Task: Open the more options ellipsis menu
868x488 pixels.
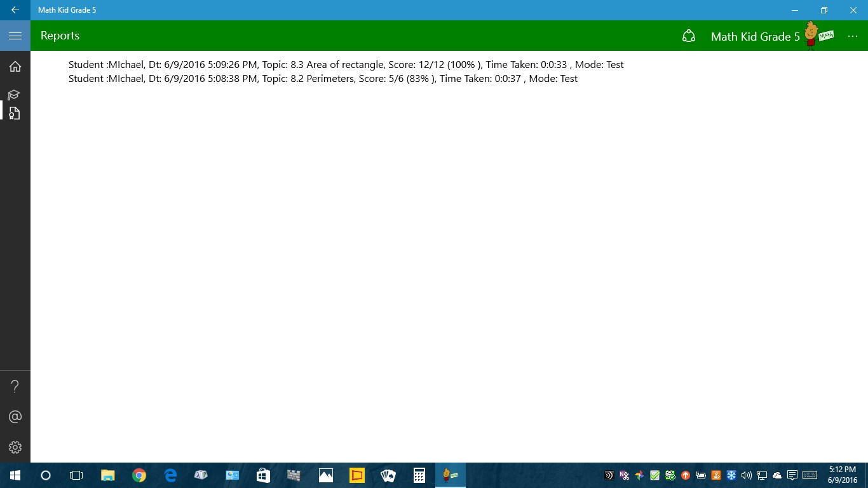Action: tap(853, 36)
